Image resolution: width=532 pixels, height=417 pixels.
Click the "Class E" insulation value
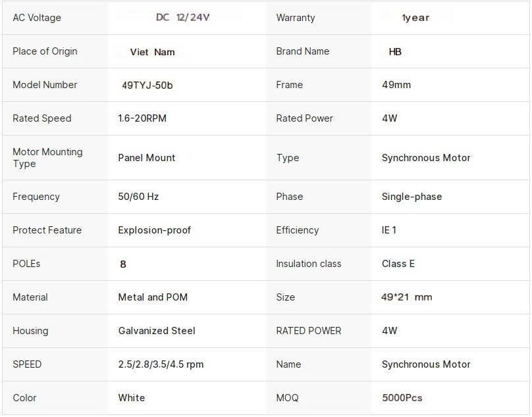(x=398, y=264)
